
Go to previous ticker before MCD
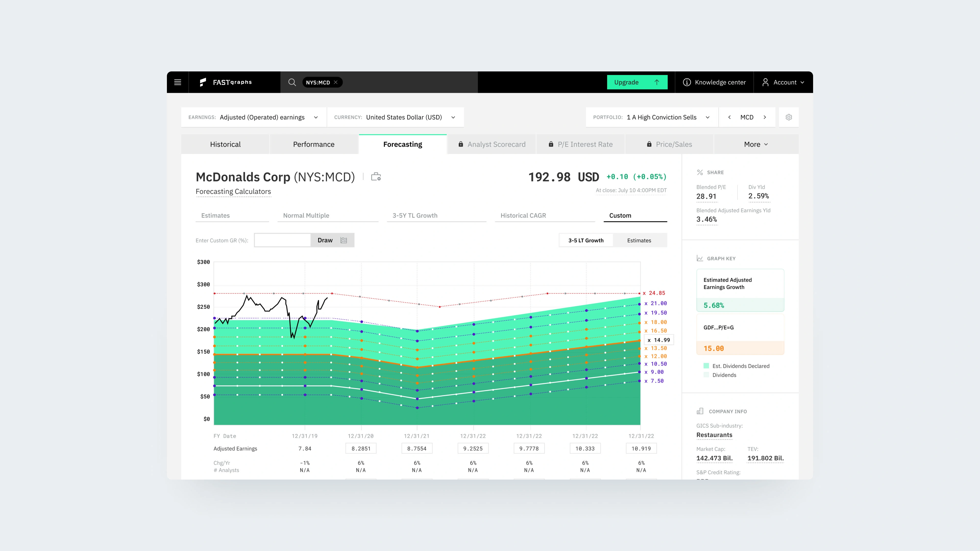pyautogui.click(x=729, y=117)
